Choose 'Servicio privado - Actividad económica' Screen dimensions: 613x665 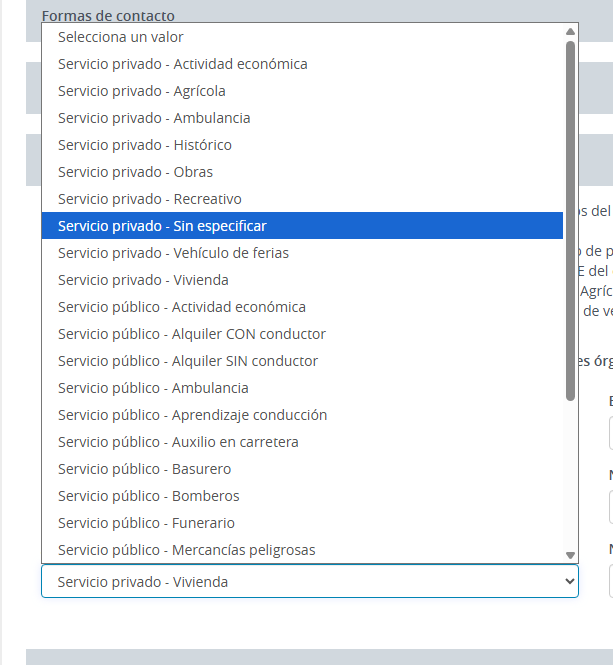click(183, 64)
